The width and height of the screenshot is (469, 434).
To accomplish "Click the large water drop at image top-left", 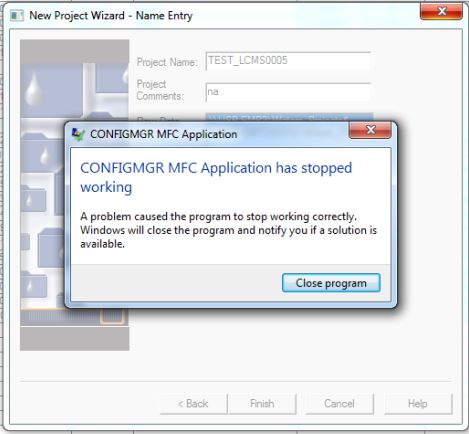I will (x=34, y=88).
